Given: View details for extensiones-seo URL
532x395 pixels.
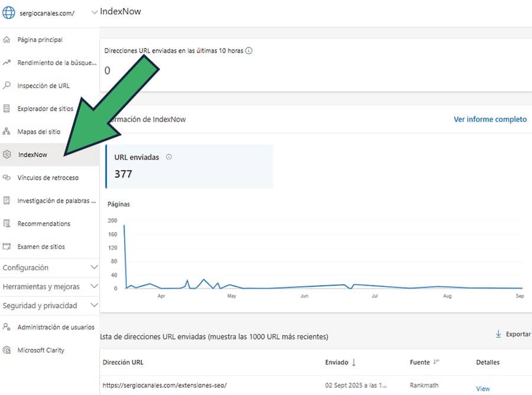Looking at the screenshot, I should 482,387.
